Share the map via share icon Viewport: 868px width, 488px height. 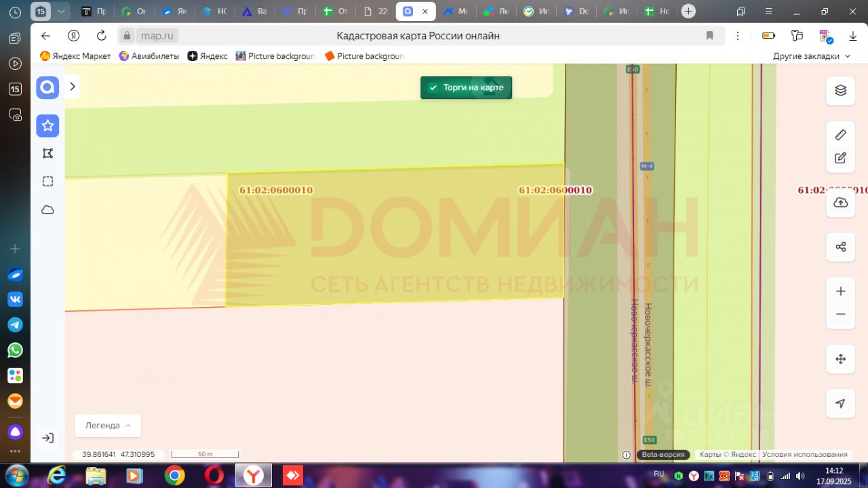click(x=840, y=247)
